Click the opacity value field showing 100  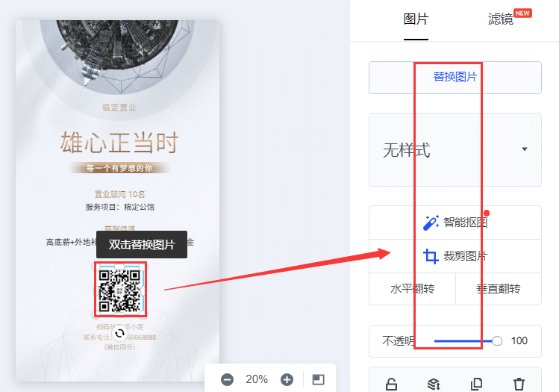(519, 341)
